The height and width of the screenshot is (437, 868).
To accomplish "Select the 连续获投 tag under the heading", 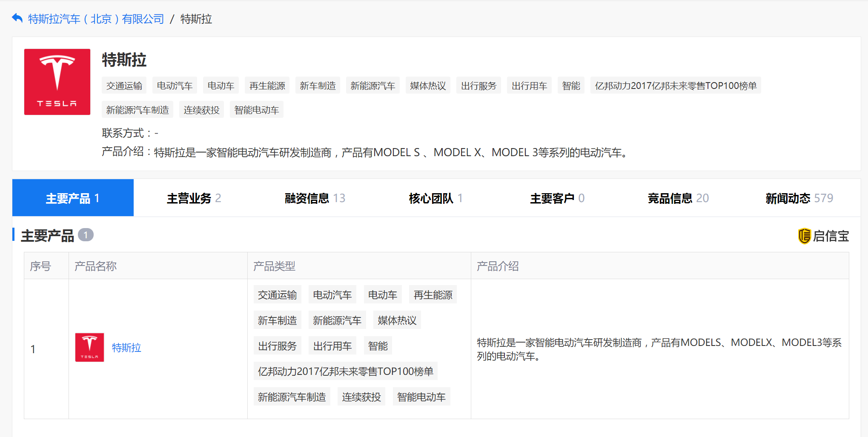I will pyautogui.click(x=201, y=110).
